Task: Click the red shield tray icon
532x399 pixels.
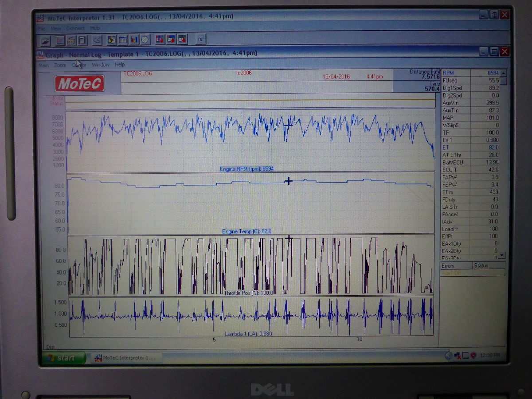Action: tap(473, 356)
